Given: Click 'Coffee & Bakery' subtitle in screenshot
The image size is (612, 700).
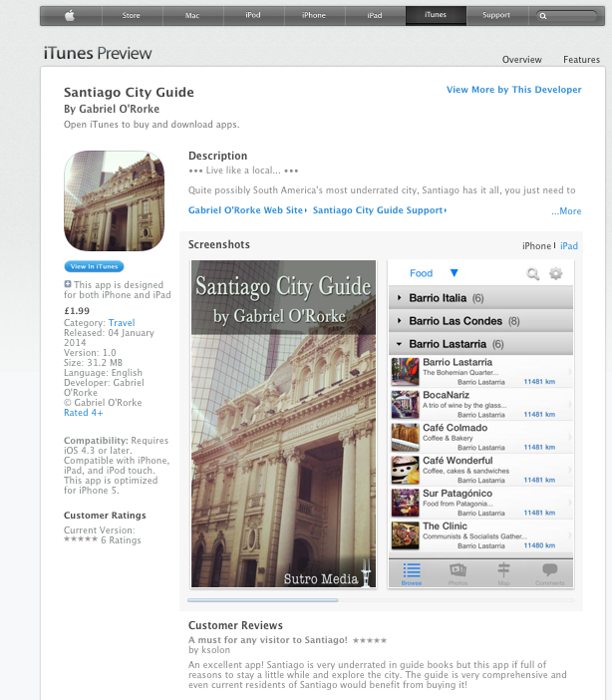Looking at the screenshot, I should (448, 439).
